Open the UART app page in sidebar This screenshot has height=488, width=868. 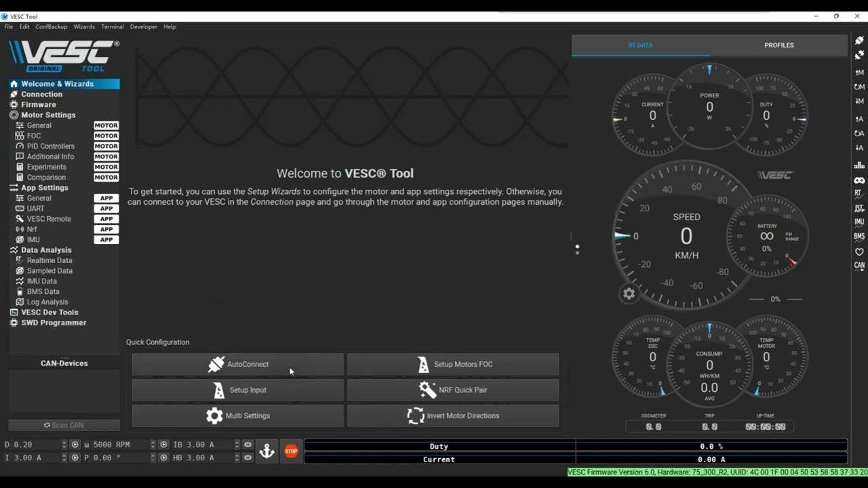64,209
